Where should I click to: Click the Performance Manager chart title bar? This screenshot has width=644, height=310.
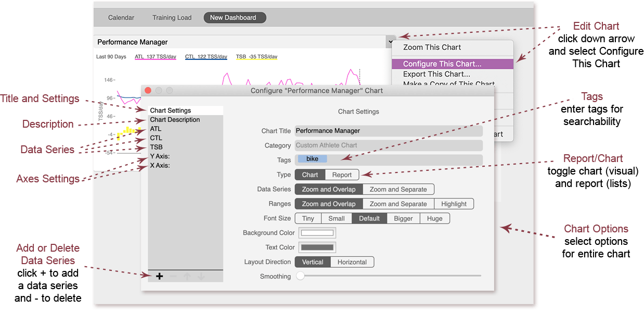point(240,42)
